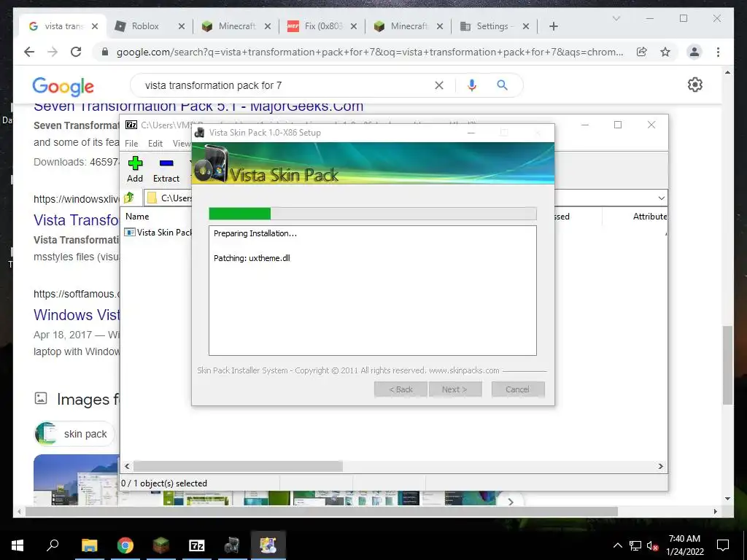
Task: Click the Google search input field
Action: (x=286, y=85)
